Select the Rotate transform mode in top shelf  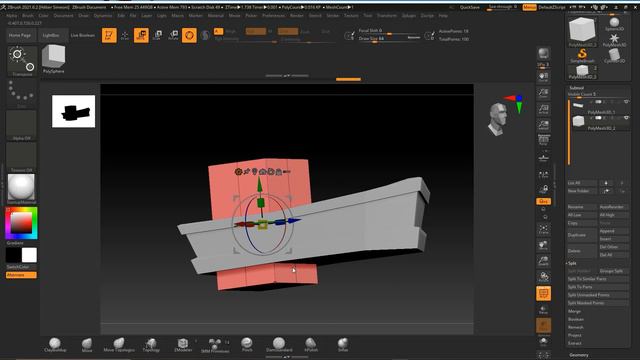coord(173,36)
